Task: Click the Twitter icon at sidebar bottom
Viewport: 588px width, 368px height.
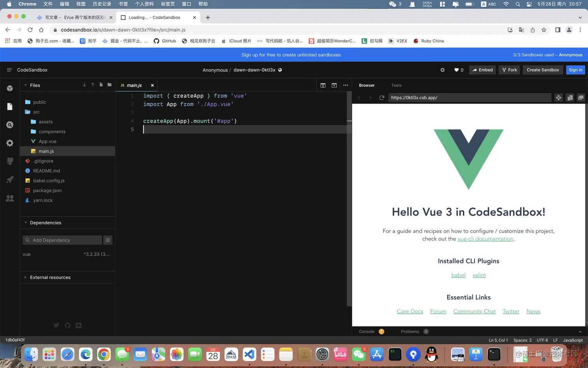Action: pos(56,326)
